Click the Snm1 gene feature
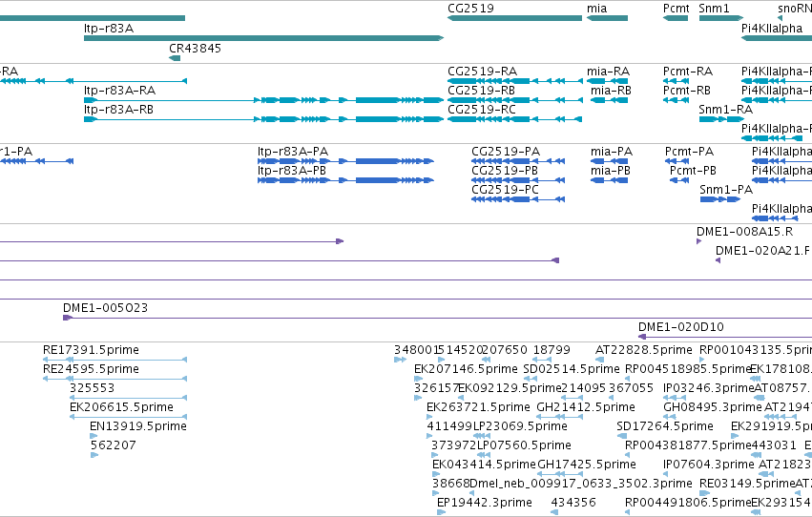Image resolution: width=812 pixels, height=517 pixels. 720,18
